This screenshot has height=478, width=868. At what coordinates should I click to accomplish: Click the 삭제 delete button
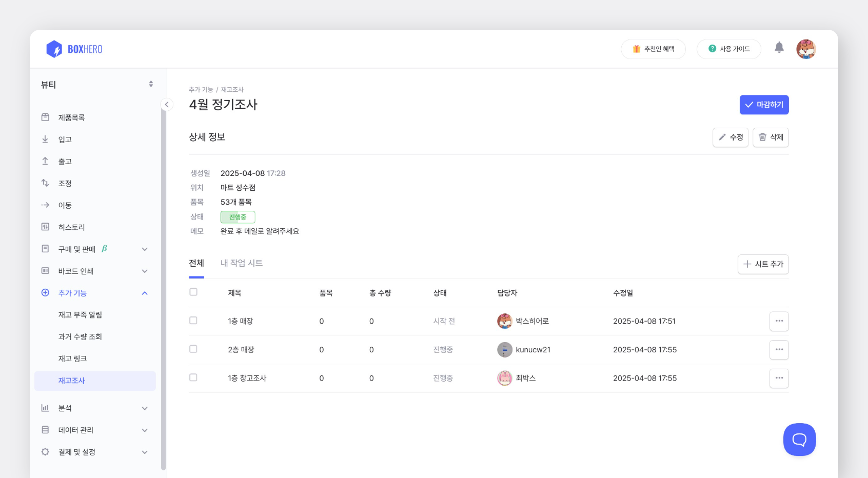[x=771, y=137]
